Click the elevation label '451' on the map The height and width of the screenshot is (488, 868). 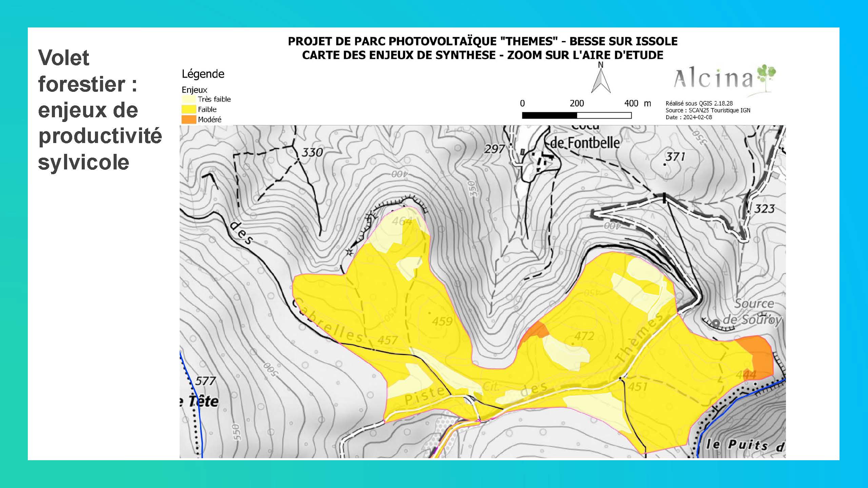[x=638, y=387]
